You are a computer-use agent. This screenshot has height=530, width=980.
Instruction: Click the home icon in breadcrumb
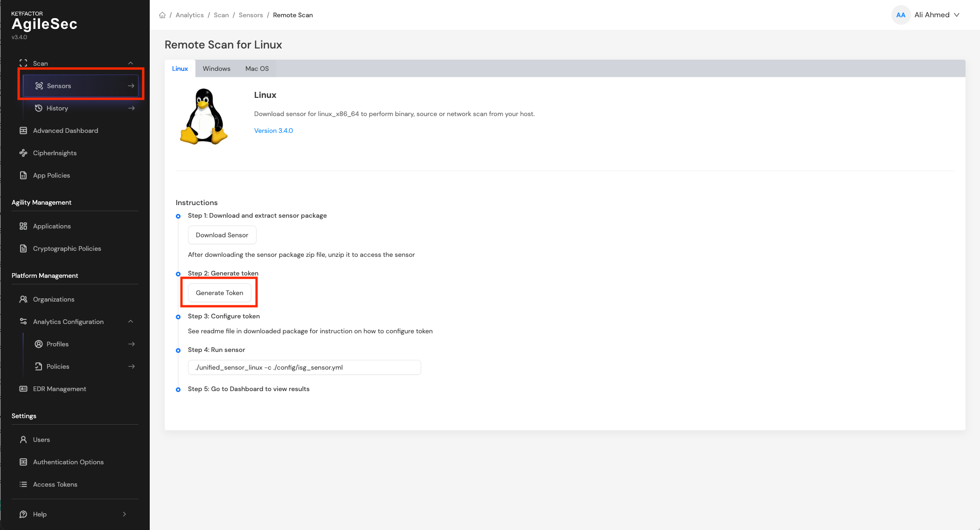click(x=162, y=15)
